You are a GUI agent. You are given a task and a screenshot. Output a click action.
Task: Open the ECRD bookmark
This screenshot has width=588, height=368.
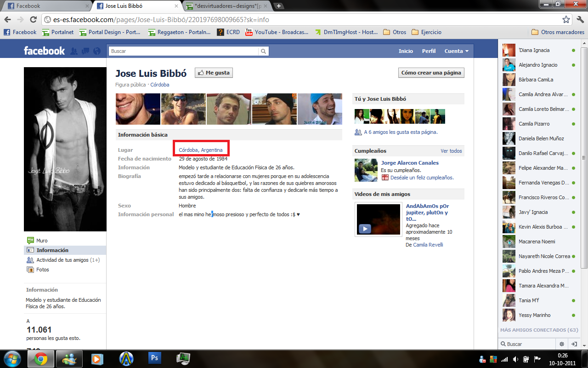pos(228,32)
